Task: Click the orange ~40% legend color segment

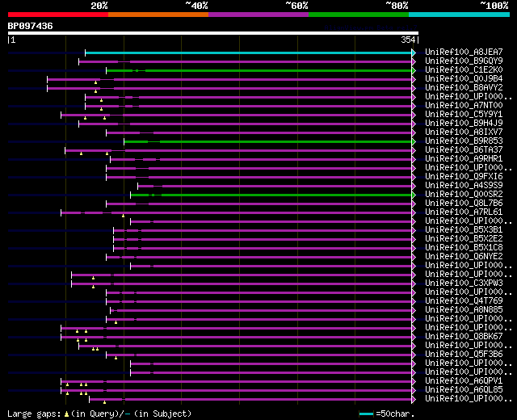Action: coord(158,15)
